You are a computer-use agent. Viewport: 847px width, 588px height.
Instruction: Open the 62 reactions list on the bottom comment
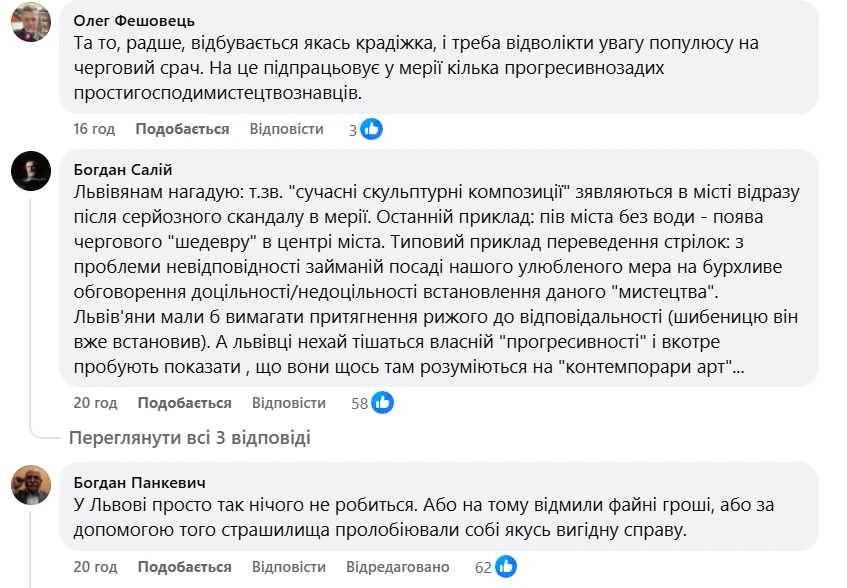coord(484,566)
